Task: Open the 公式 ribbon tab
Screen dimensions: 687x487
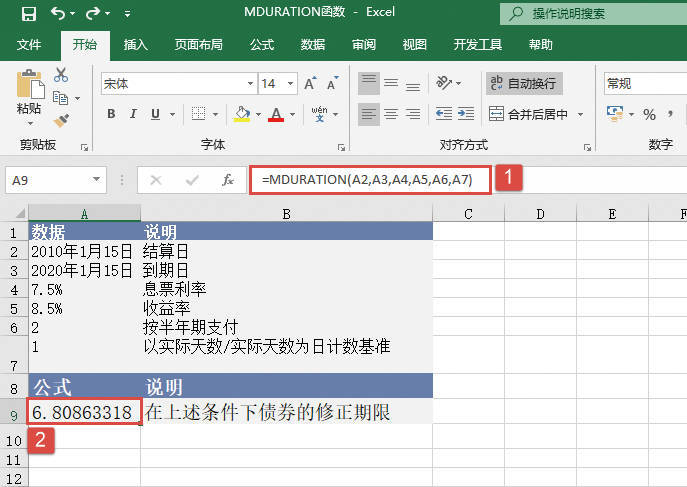Action: tap(262, 45)
